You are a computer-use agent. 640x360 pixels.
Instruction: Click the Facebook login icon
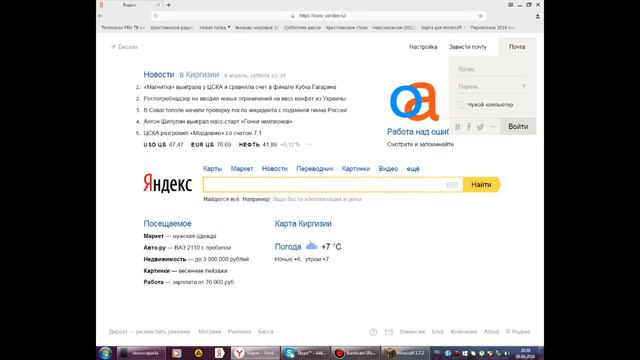tap(469, 127)
